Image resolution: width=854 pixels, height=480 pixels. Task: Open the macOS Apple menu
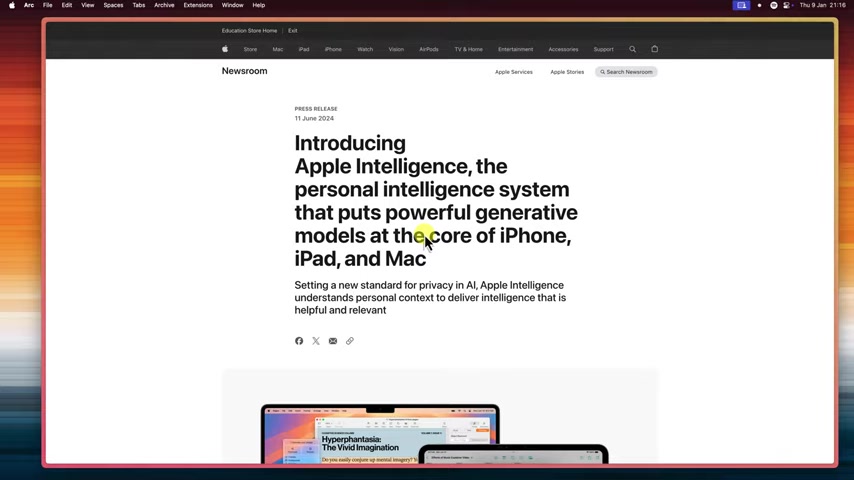click(x=12, y=5)
